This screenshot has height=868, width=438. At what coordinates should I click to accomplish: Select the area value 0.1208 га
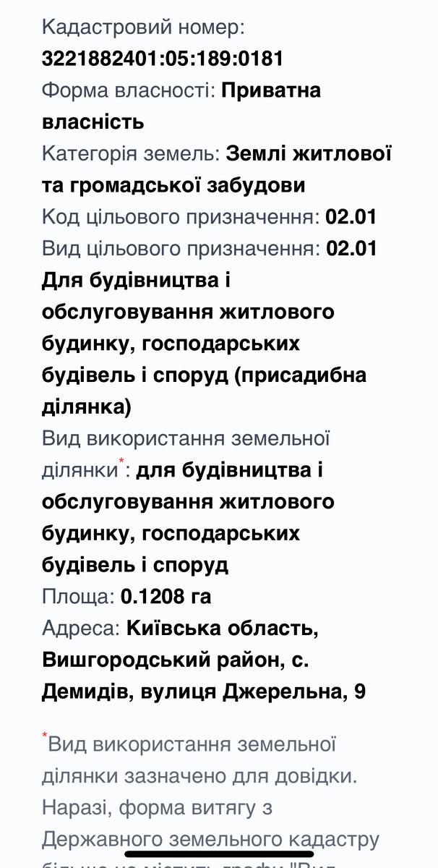(166, 597)
